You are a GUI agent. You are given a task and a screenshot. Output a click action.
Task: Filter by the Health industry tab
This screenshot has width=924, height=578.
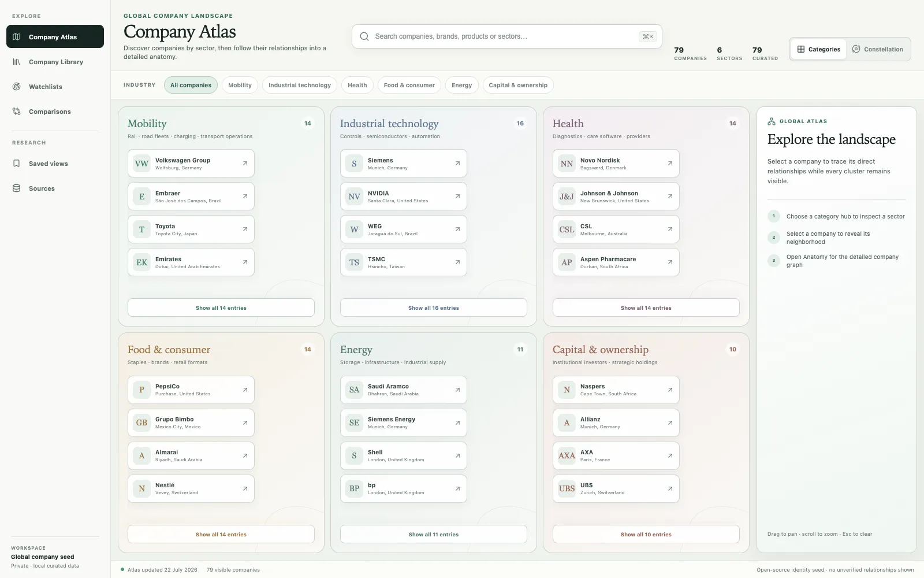point(357,85)
